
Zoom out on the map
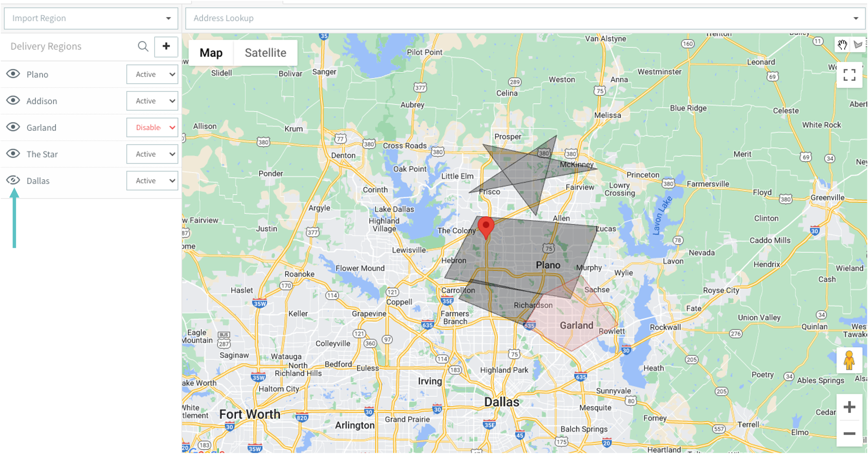849,433
